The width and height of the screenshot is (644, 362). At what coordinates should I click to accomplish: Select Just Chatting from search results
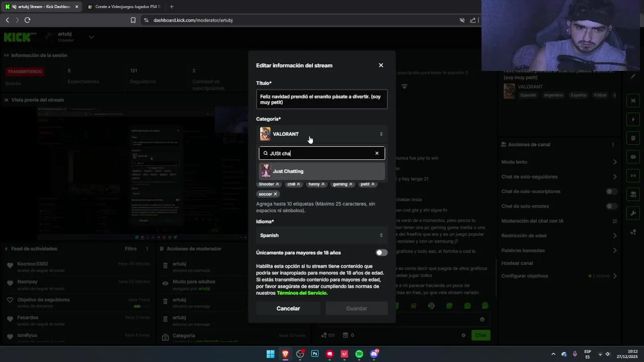tap(321, 171)
